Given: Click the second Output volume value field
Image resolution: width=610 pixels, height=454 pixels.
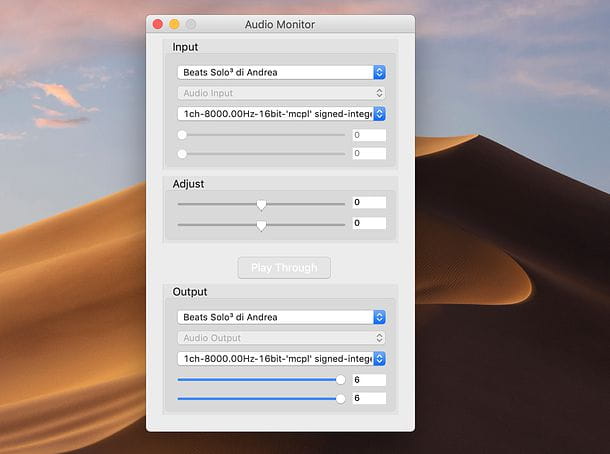Looking at the screenshot, I should [x=369, y=398].
